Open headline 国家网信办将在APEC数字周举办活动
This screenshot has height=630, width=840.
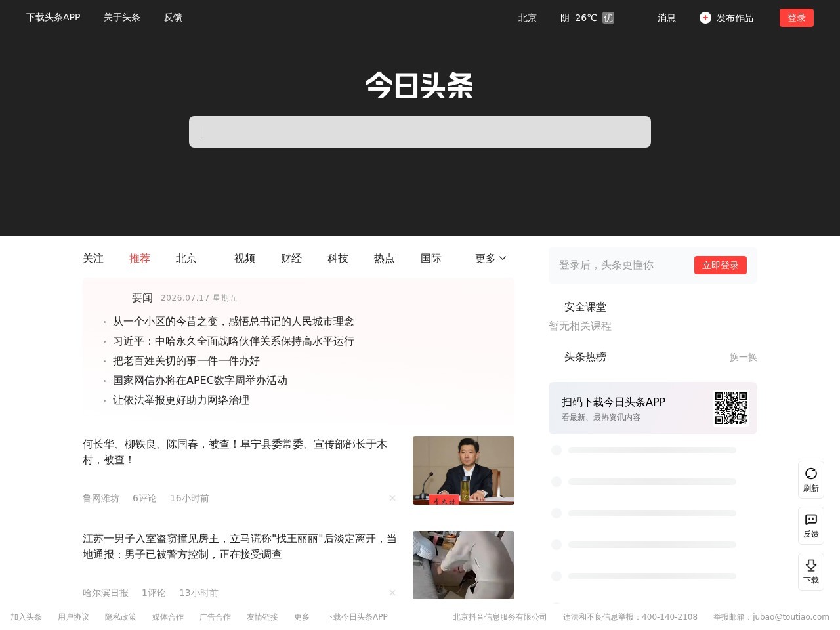200,381
